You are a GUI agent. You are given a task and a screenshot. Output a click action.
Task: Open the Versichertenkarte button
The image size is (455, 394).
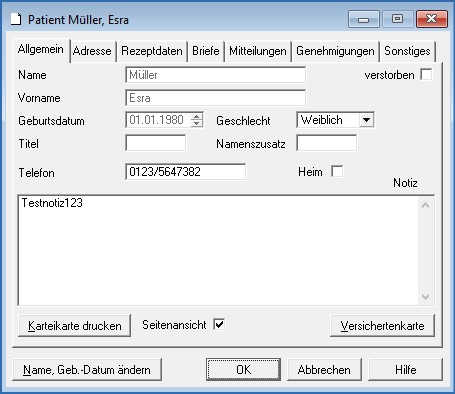(382, 326)
